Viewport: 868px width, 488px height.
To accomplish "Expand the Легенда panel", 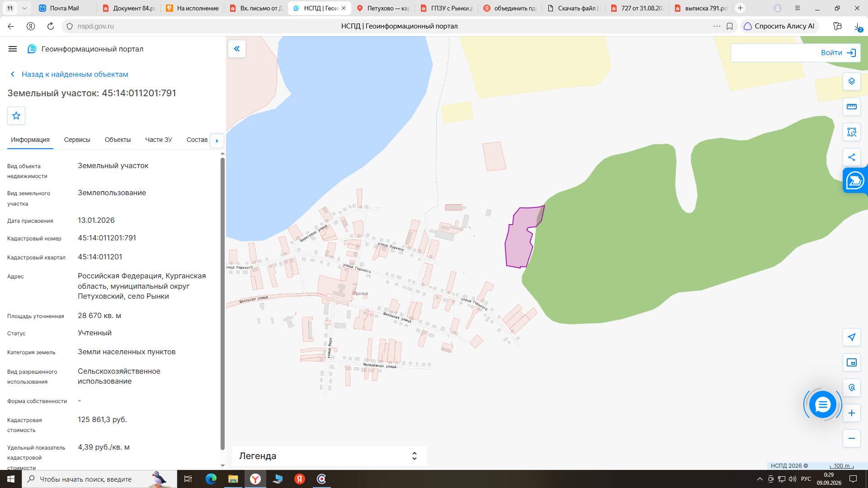I will (x=329, y=456).
